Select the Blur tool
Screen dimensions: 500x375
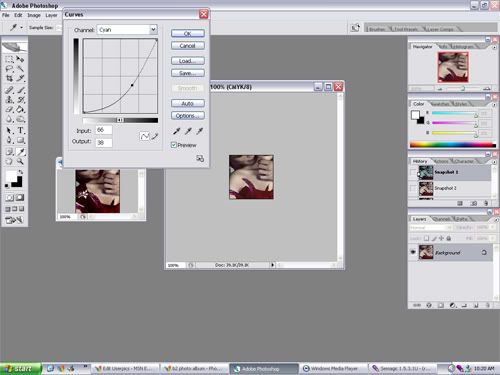[9, 119]
